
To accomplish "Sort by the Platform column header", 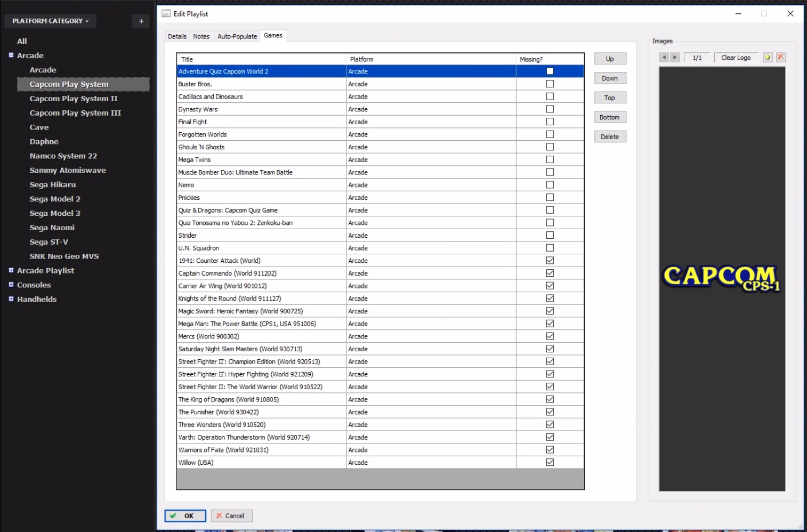I will (431, 59).
